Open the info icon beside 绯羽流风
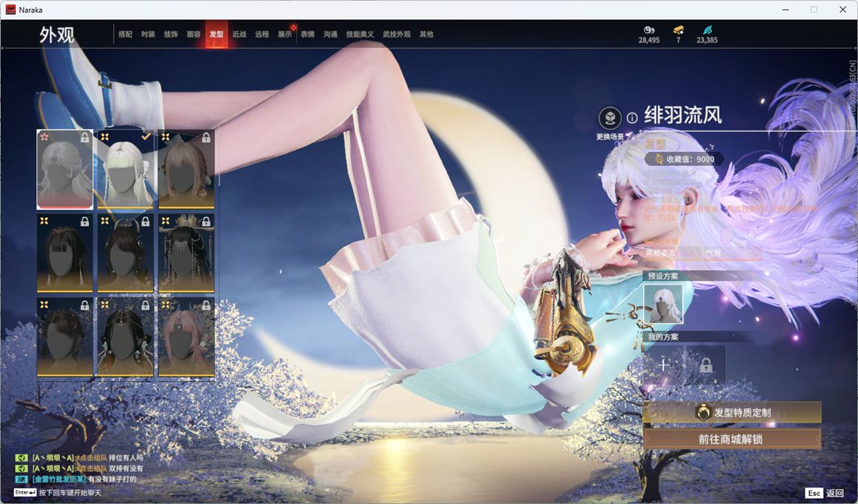This screenshot has height=504, width=858. (x=632, y=118)
